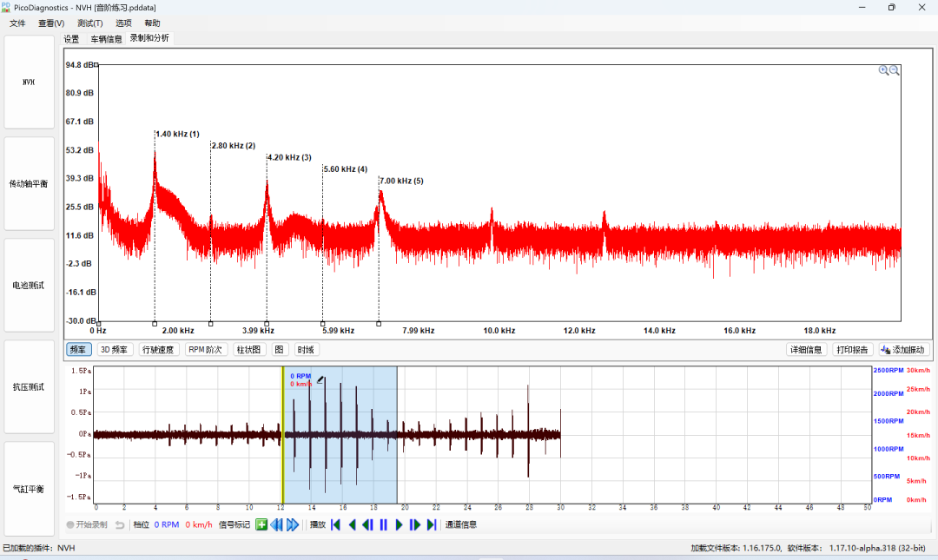The height and width of the screenshot is (560, 938).
Task: Click the edit pencil icon in selected region
Action: [320, 379]
